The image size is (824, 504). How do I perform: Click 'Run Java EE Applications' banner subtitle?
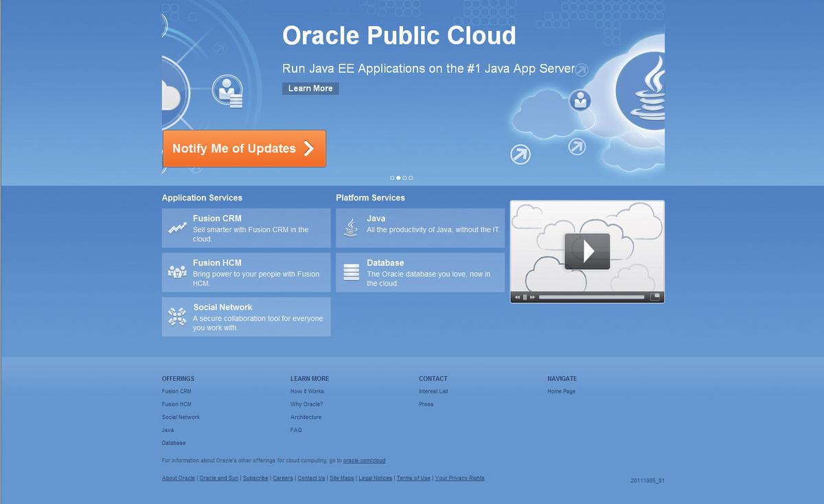(429, 69)
